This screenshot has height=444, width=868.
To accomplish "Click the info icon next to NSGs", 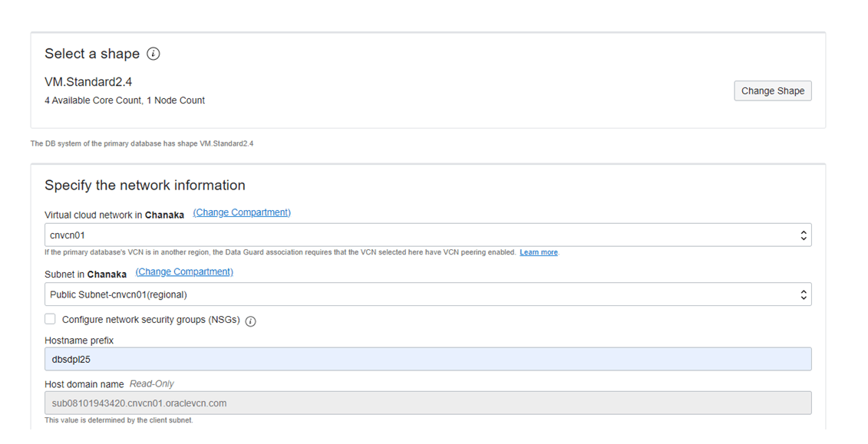I will pos(250,321).
